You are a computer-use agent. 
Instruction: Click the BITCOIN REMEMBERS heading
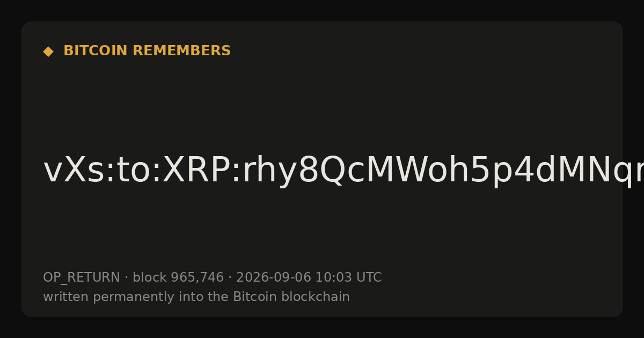point(147,51)
